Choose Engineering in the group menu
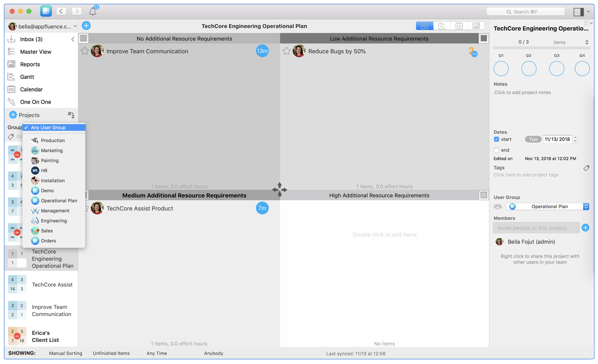 (x=54, y=220)
